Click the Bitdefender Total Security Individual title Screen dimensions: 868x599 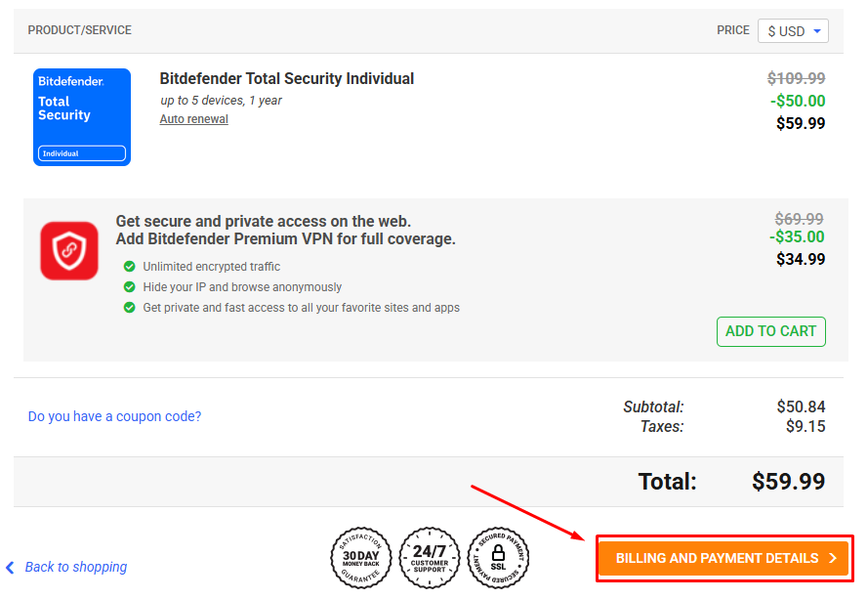tap(286, 79)
